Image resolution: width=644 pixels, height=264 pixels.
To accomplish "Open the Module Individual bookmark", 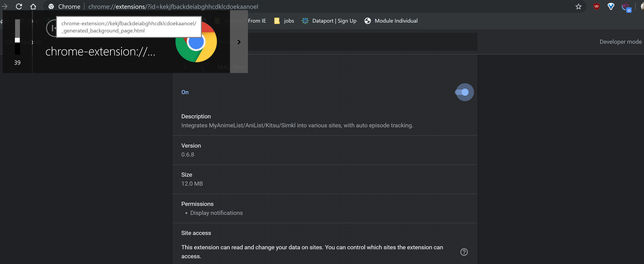I will click(391, 21).
